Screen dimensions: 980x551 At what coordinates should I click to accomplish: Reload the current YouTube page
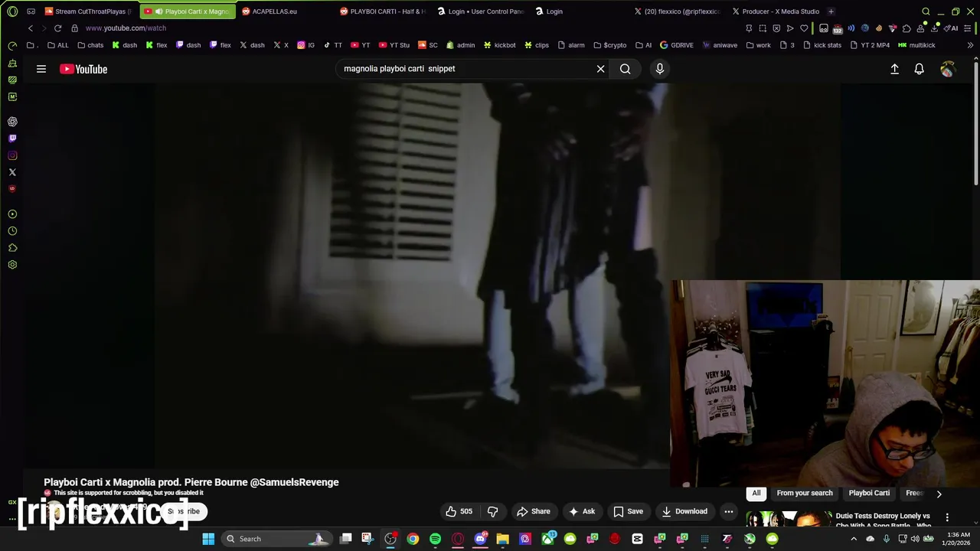[x=57, y=28]
